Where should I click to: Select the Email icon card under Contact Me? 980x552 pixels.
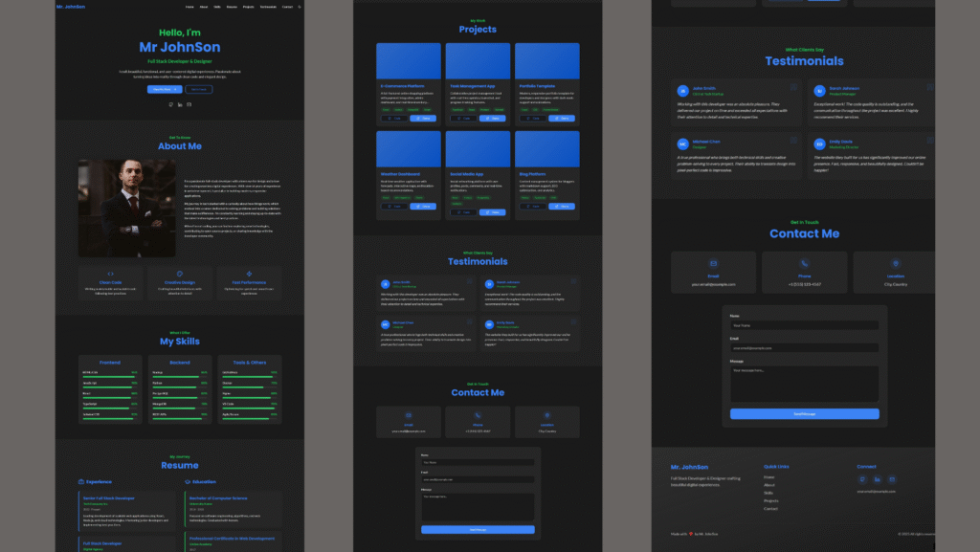(x=714, y=263)
